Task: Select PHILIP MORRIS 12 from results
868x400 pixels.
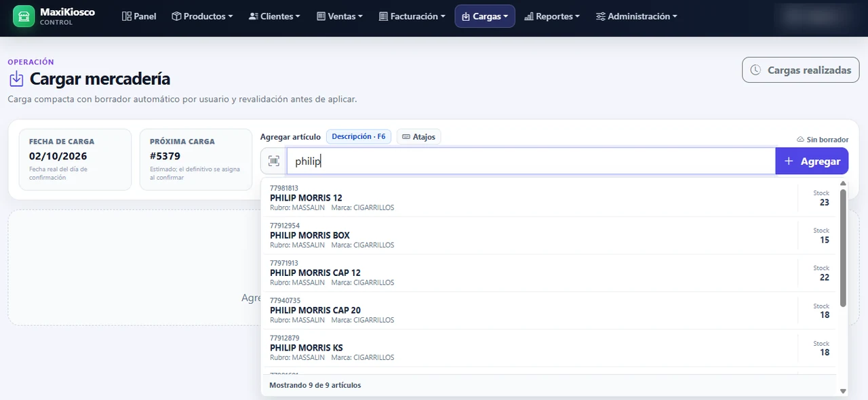Action: [x=549, y=198]
